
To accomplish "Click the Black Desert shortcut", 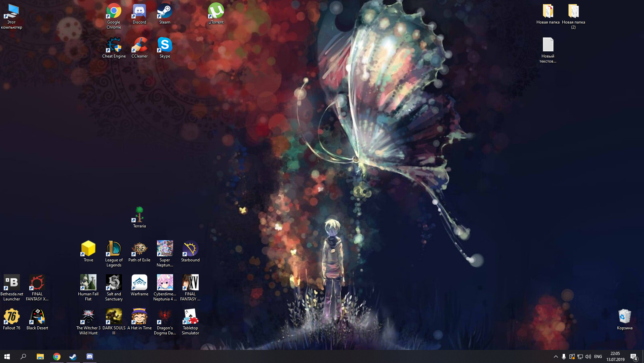I will click(x=37, y=320).
